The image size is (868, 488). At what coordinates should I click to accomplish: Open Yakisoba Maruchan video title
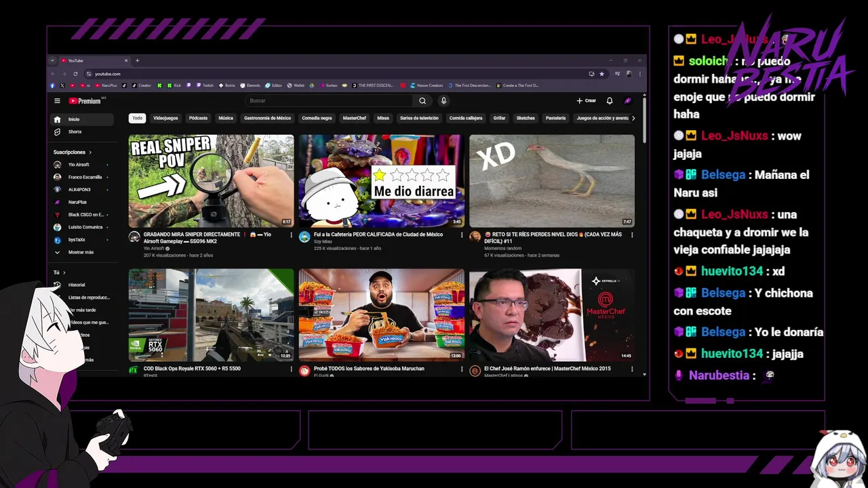coord(369,369)
